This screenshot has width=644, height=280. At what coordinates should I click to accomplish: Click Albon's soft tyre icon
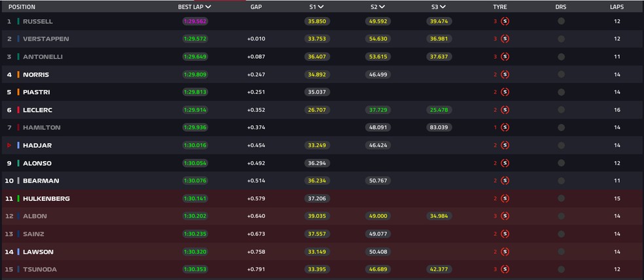(x=505, y=216)
